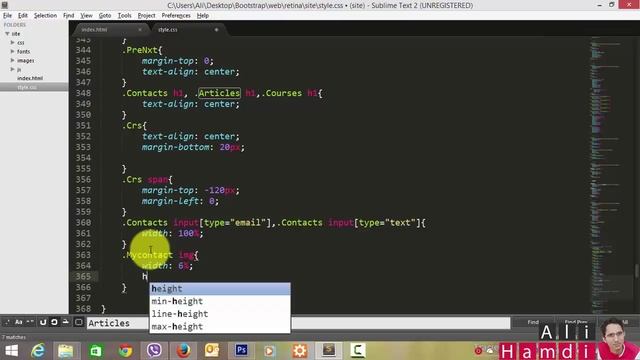
Task: Open the Tools menu
Action: click(124, 16)
